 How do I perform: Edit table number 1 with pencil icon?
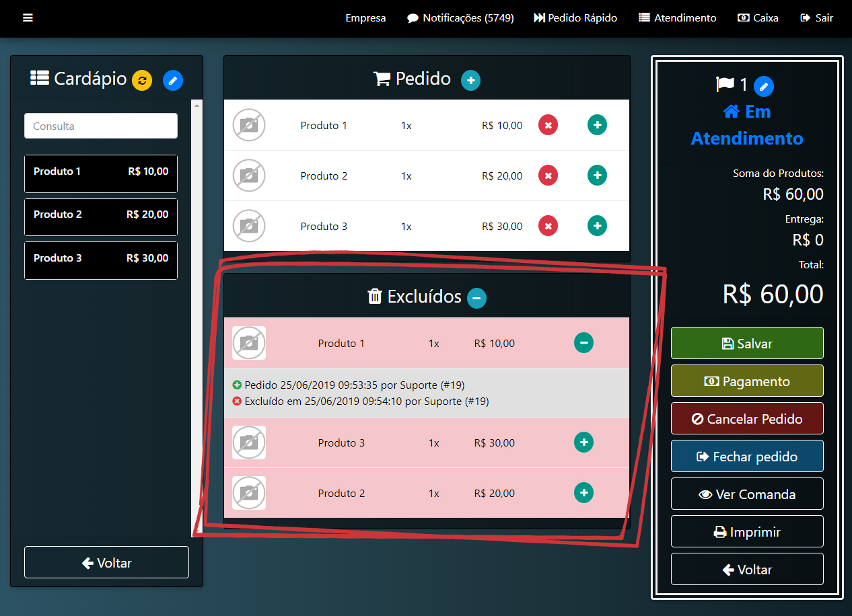(x=764, y=86)
